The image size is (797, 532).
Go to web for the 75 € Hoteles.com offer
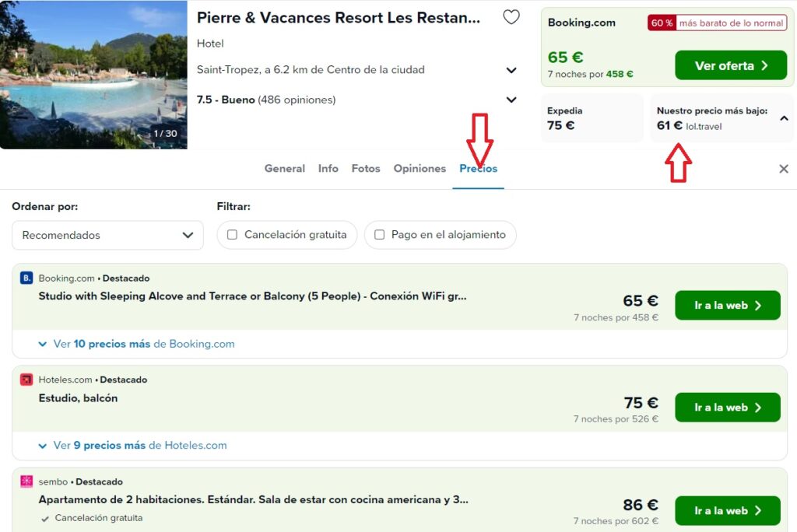728,408
